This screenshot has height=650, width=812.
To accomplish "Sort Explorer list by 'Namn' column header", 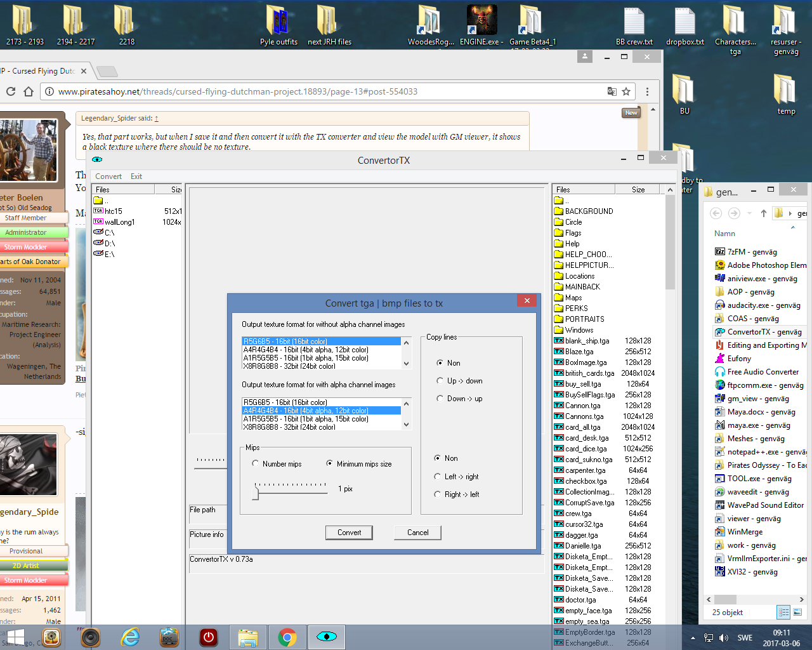I will tap(724, 234).
